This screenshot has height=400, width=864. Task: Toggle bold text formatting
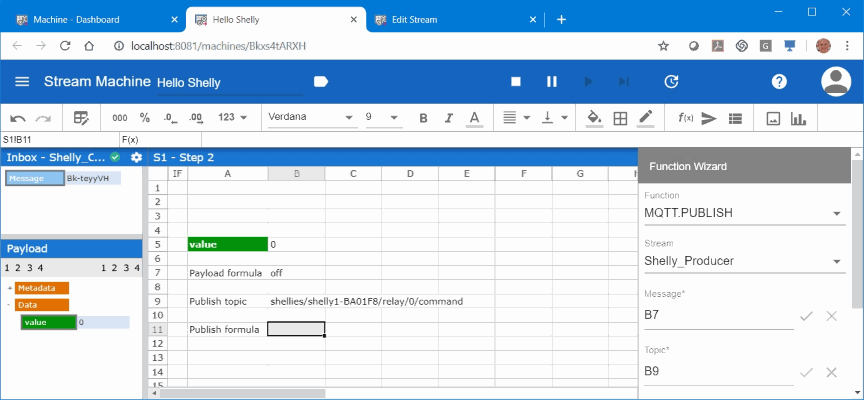423,118
